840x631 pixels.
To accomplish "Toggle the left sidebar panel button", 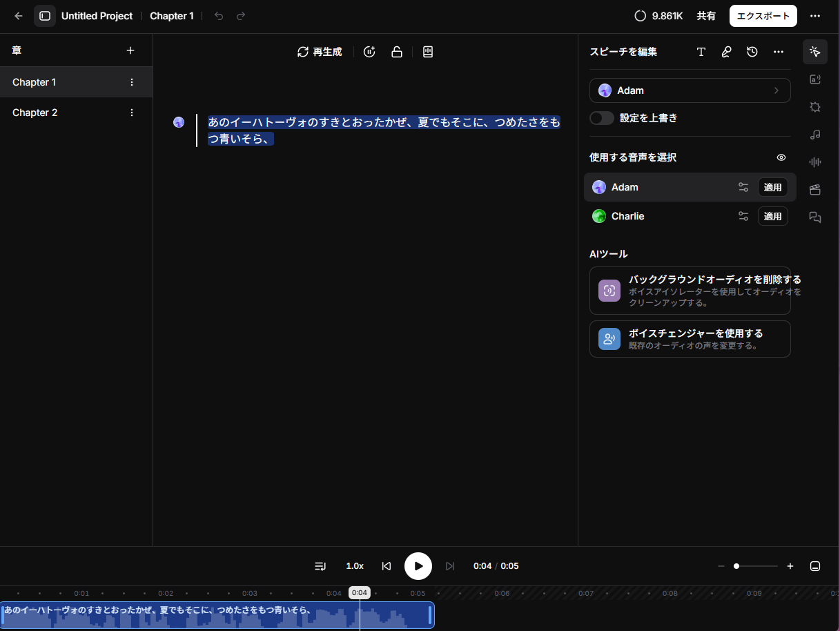I will click(45, 16).
